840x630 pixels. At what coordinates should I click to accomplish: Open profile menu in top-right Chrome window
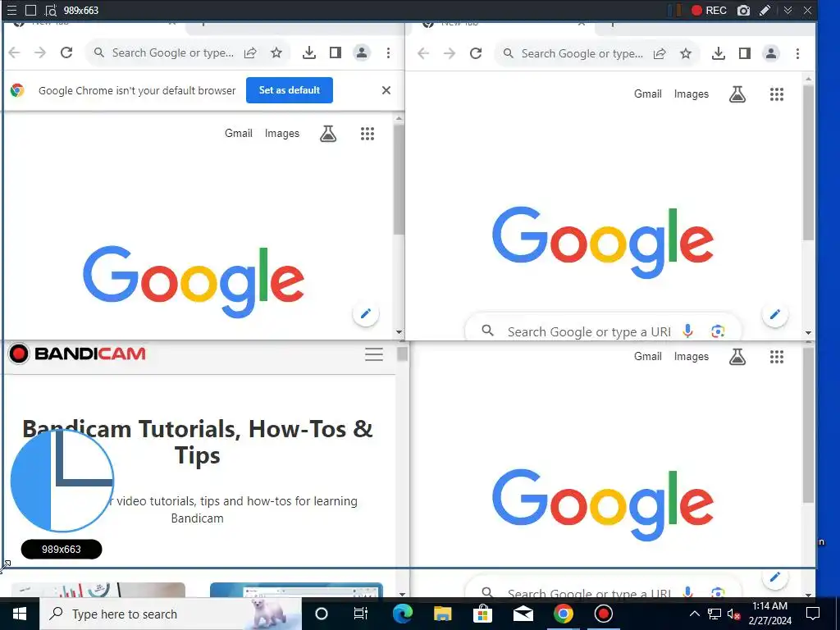(x=771, y=53)
